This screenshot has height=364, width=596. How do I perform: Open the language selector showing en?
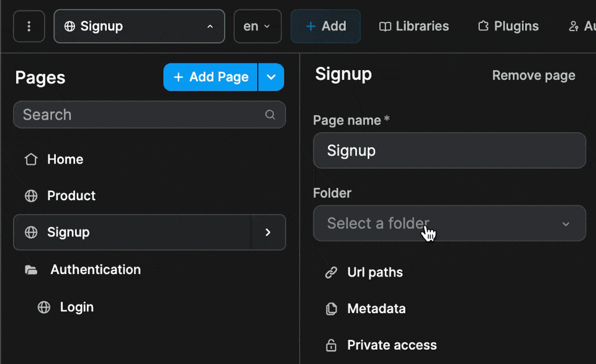coord(257,26)
